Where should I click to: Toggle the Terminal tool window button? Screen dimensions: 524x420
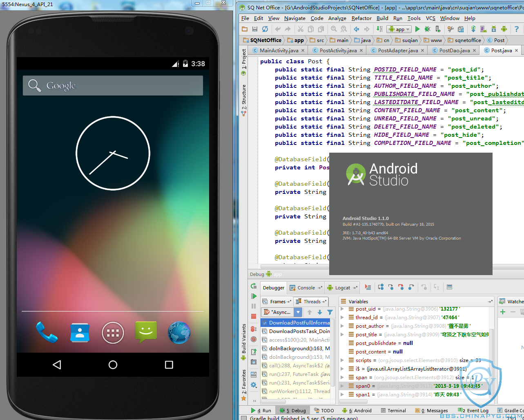[x=393, y=411]
